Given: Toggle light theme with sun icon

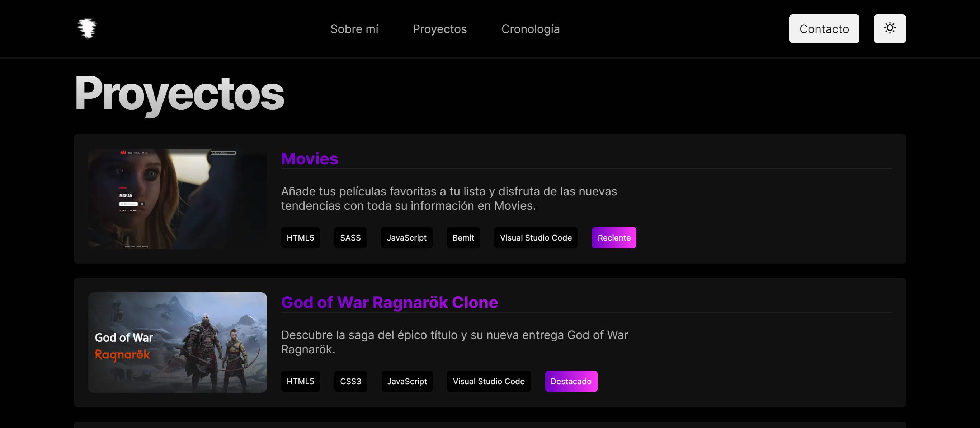Looking at the screenshot, I should tap(889, 29).
